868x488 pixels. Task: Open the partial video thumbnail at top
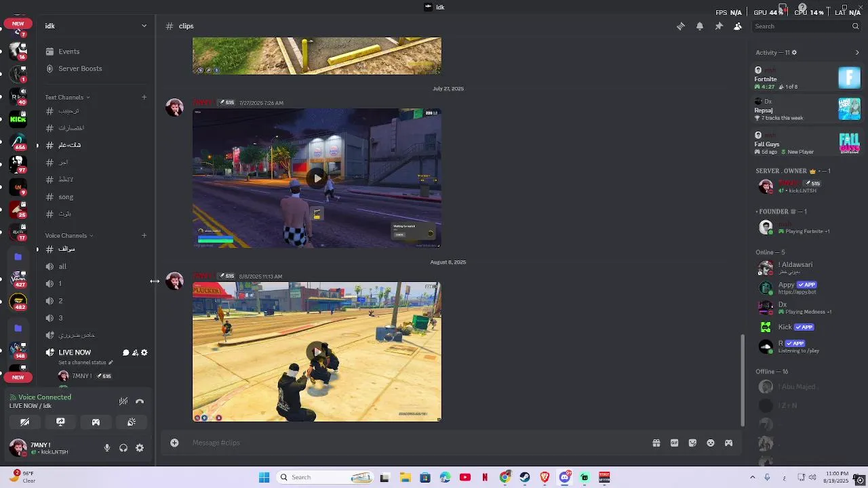click(317, 56)
